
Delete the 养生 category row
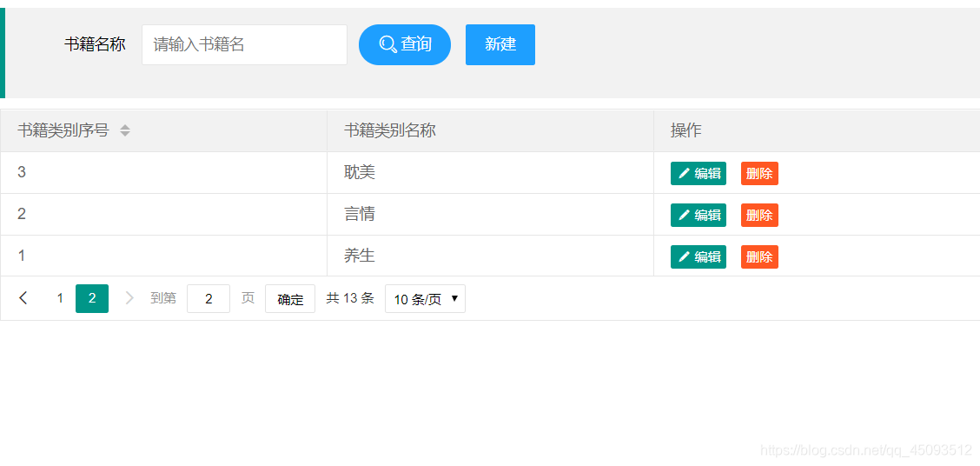[x=759, y=256]
